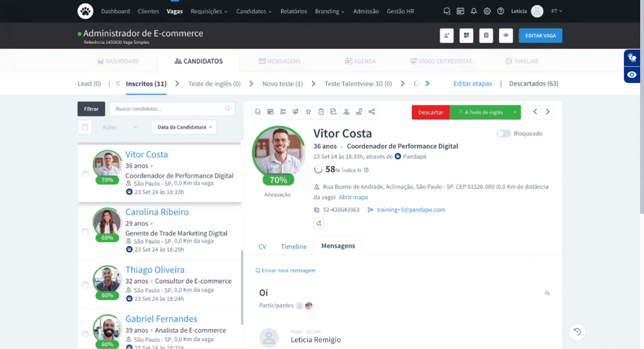Open the calendar scheduling icon in candidate toolbar

click(x=270, y=112)
